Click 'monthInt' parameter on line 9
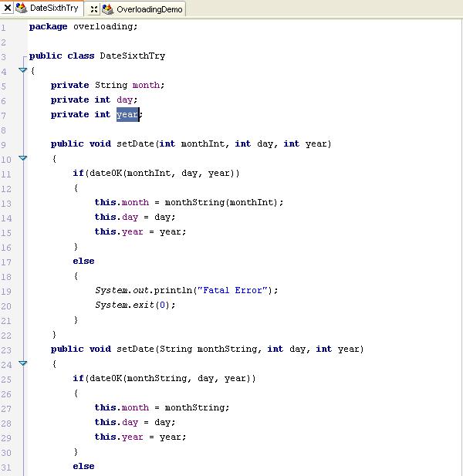The height and width of the screenshot is (476, 463). point(202,143)
